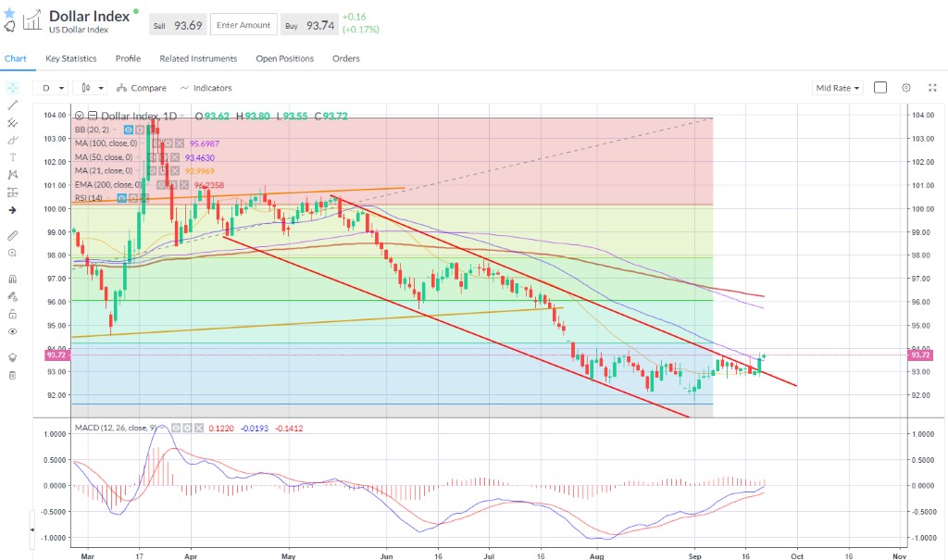This screenshot has width=948, height=560.
Task: Open MACD indicator settings gear
Action: point(187,428)
